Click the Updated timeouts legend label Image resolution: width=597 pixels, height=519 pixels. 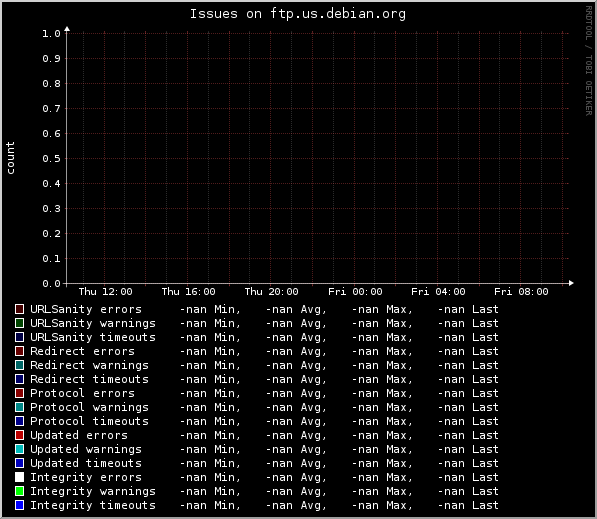[x=86, y=463]
